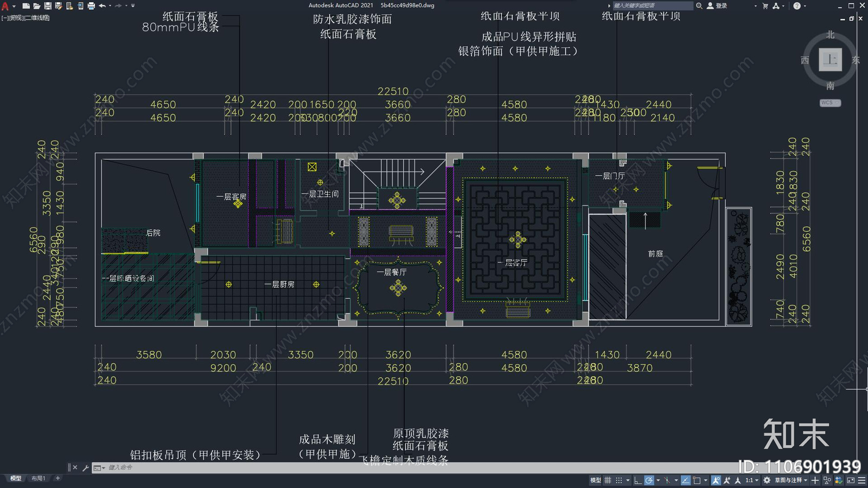
Task: Click the hardware acceleration icon
Action: 839,480
